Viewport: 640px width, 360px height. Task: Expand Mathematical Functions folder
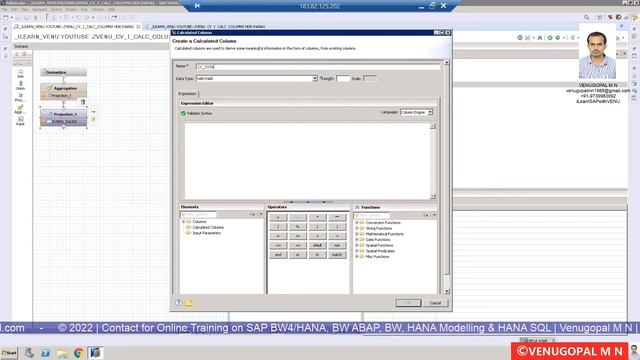click(x=357, y=234)
